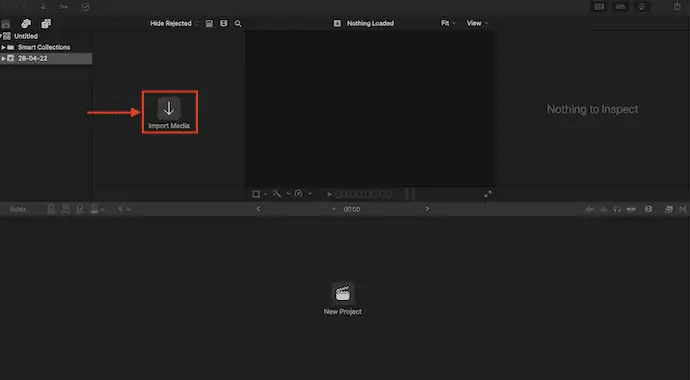
Task: Show the Transitions browser icon
Action: (x=683, y=209)
